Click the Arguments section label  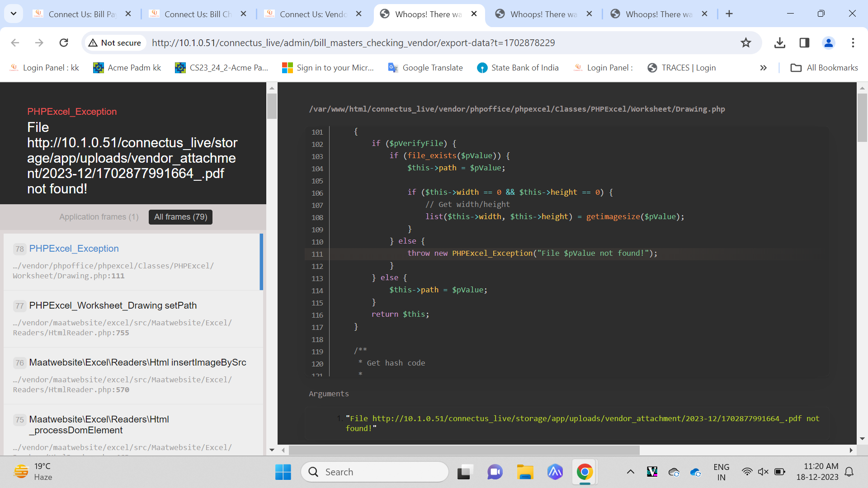pyautogui.click(x=329, y=394)
